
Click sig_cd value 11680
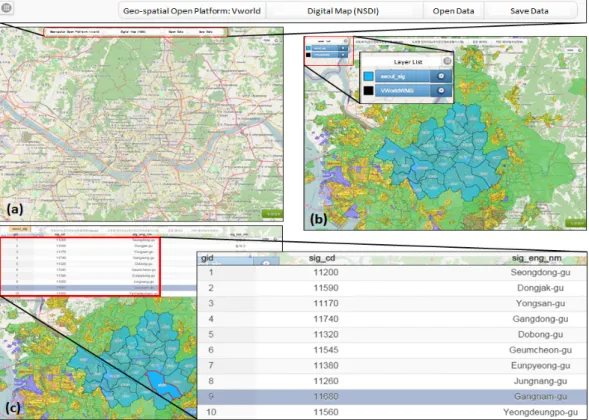[326, 396]
